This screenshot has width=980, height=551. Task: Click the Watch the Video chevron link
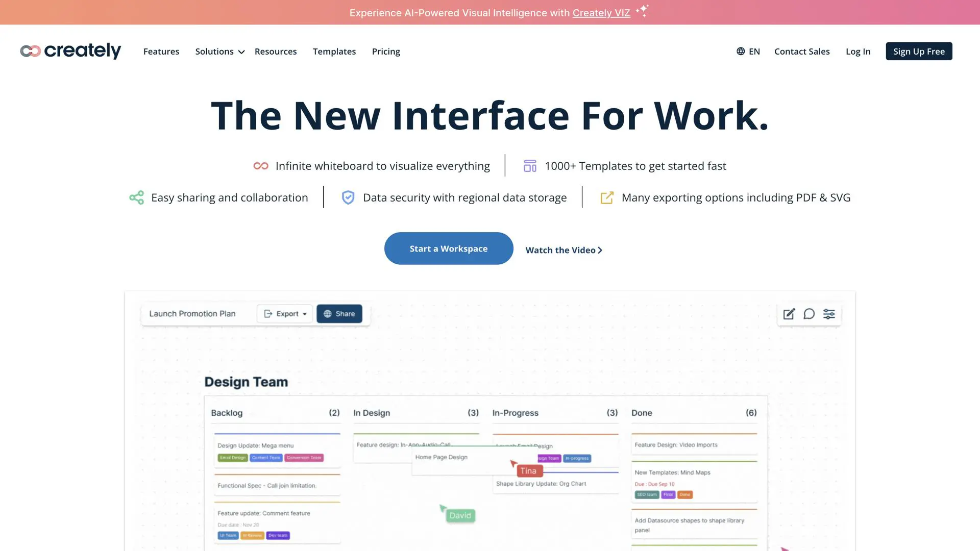pyautogui.click(x=564, y=249)
